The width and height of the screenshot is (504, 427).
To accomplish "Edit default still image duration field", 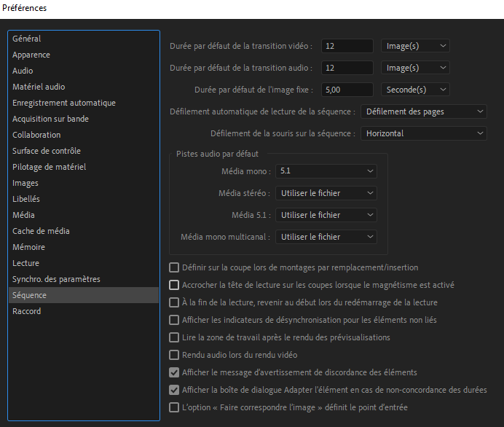I will click(347, 90).
